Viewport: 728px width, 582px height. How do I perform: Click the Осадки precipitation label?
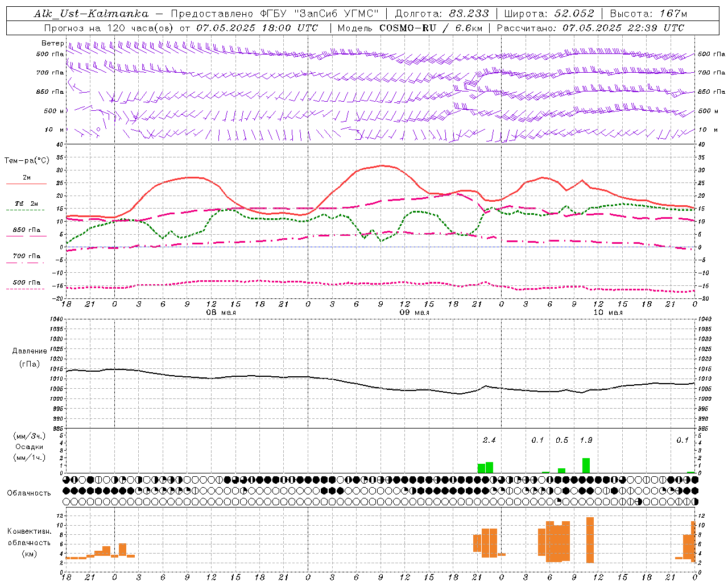point(30,447)
